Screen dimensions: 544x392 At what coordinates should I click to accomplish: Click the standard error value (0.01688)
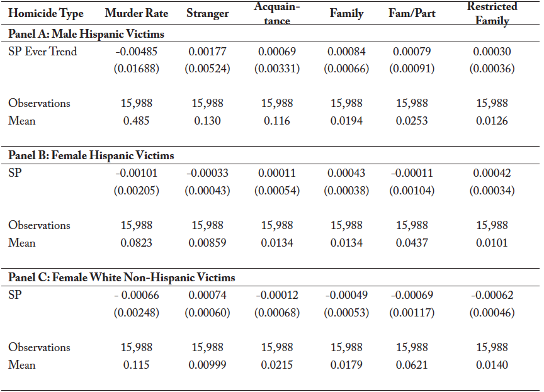point(137,69)
